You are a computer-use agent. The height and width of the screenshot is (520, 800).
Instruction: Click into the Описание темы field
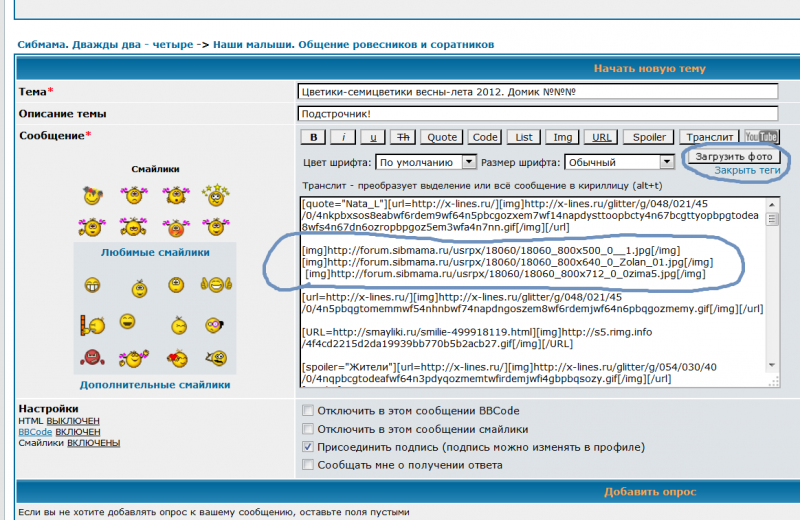point(538,114)
